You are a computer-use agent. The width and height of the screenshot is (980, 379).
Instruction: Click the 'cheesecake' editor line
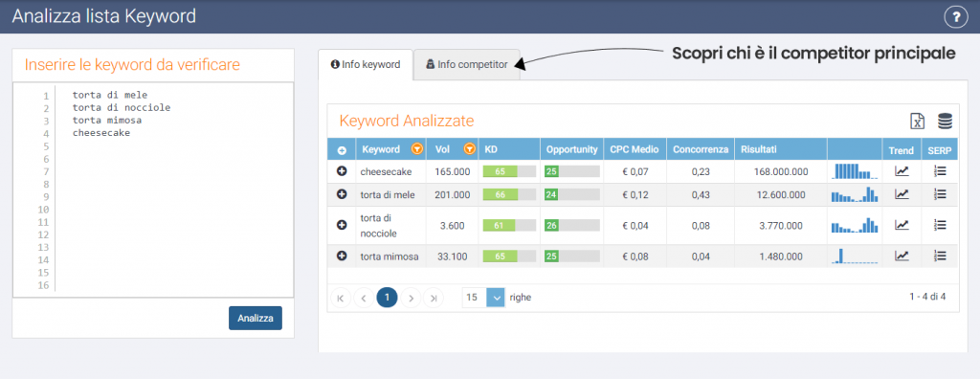[101, 133]
